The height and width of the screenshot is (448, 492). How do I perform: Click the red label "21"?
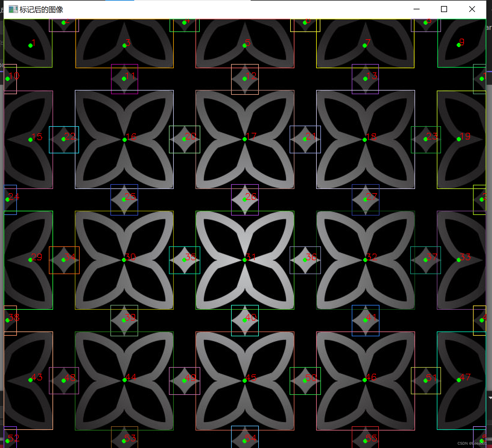(x=311, y=136)
